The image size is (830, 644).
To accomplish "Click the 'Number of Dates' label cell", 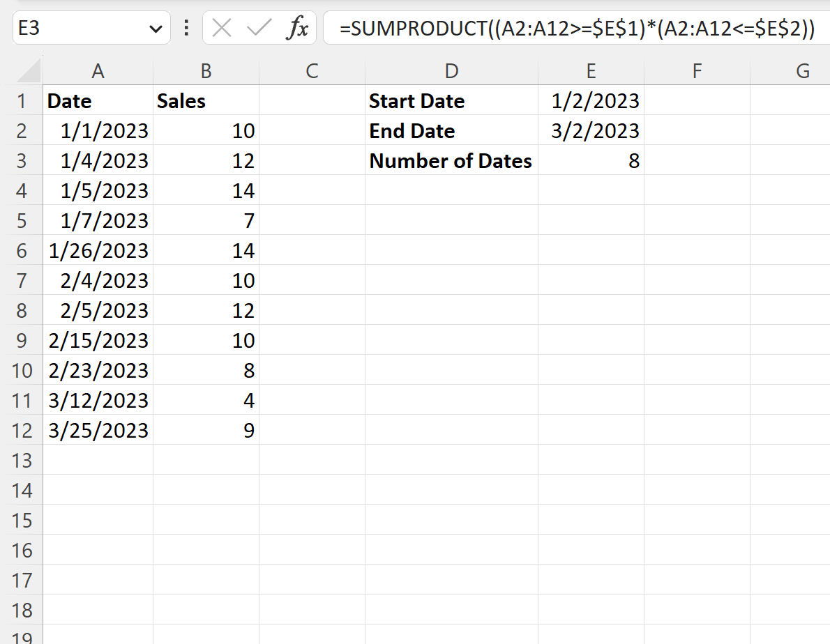I will point(451,160).
